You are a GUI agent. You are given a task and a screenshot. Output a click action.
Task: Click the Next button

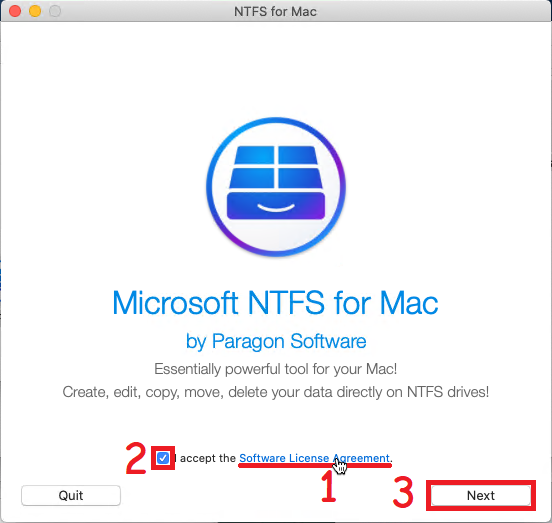click(x=481, y=496)
